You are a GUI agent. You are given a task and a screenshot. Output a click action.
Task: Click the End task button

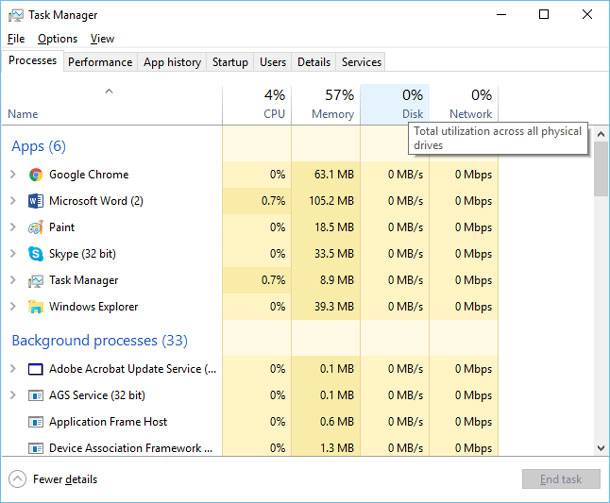click(x=561, y=479)
